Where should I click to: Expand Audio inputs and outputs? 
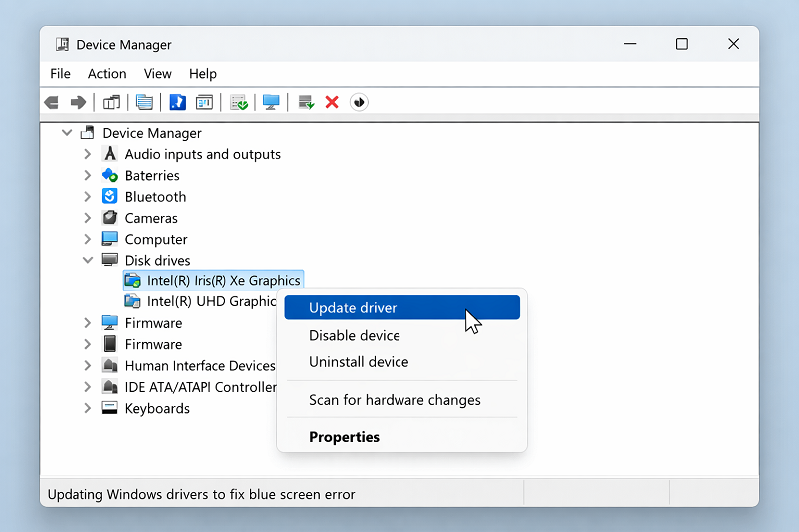click(88, 154)
